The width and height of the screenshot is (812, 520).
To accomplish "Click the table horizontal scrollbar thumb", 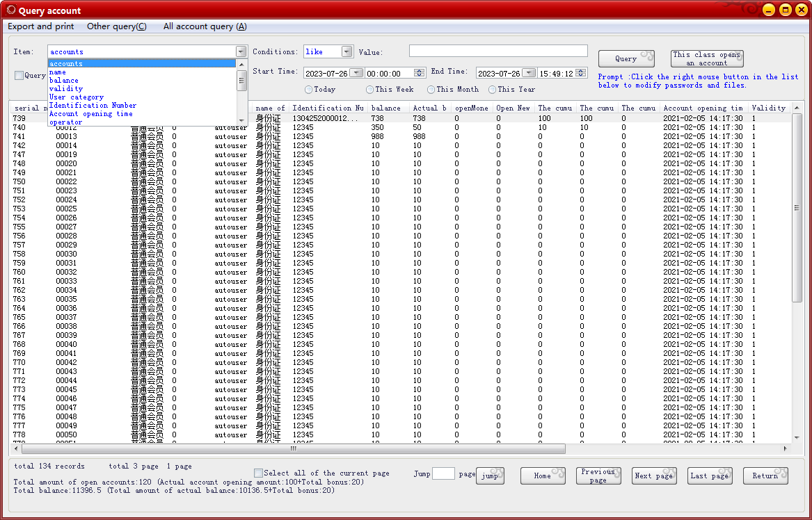I will 293,448.
